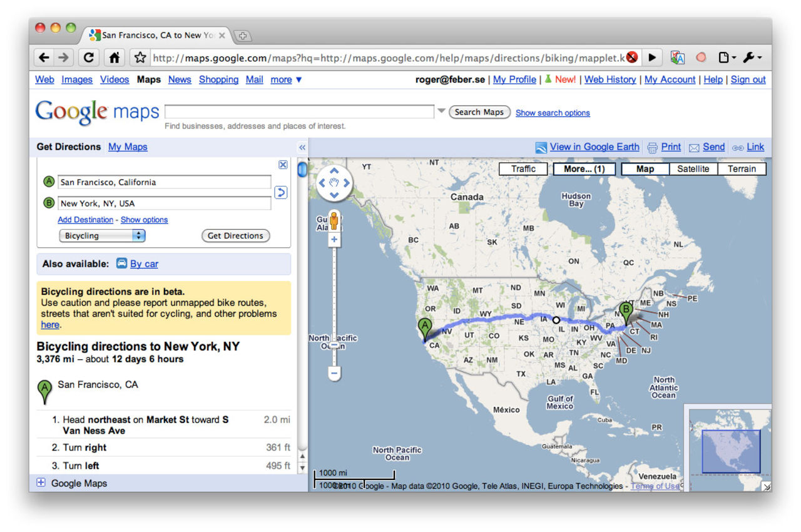Viewport: 801px width, 532px height.
Task: Open the More... (1) layers menu
Action: (x=584, y=169)
